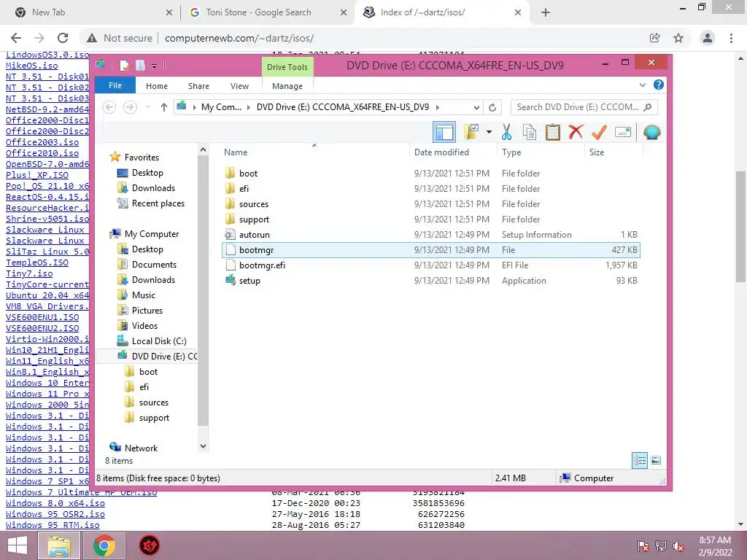Bookmark this page with star icon

[678, 38]
